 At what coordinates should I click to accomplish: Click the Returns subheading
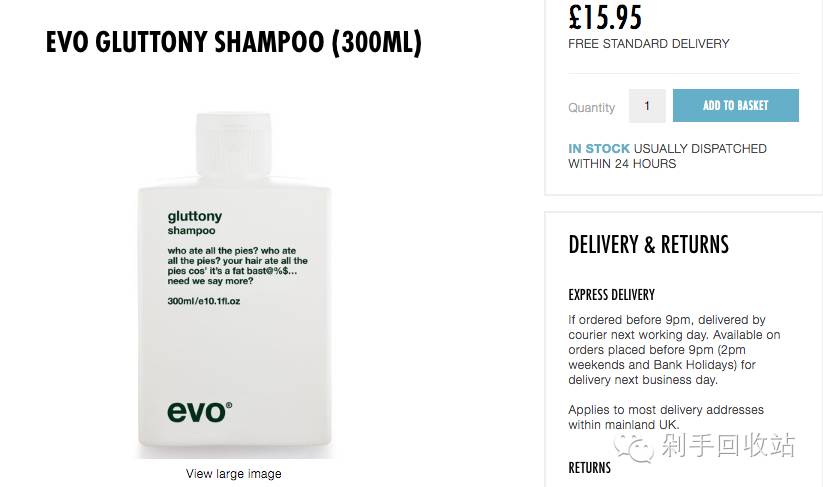coord(589,468)
